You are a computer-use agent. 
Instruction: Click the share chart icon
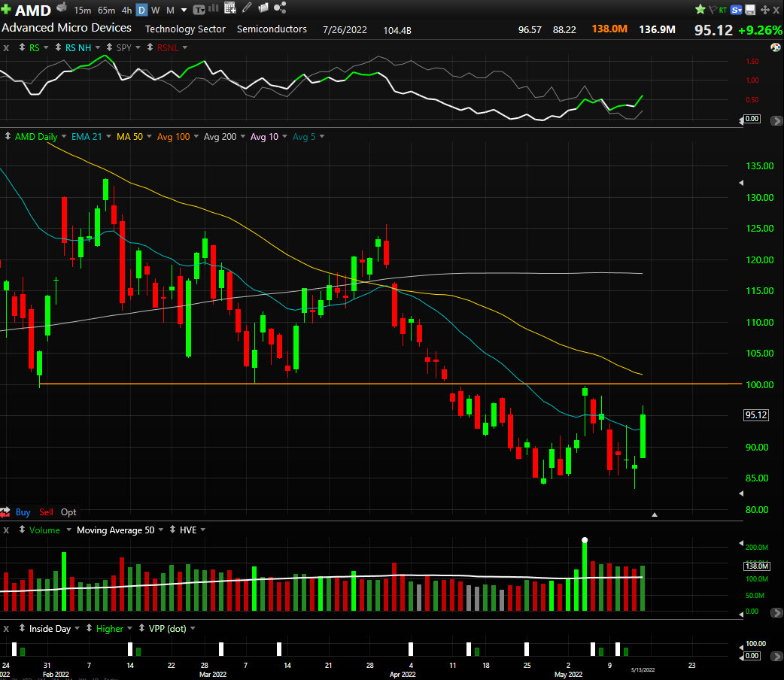click(280, 8)
